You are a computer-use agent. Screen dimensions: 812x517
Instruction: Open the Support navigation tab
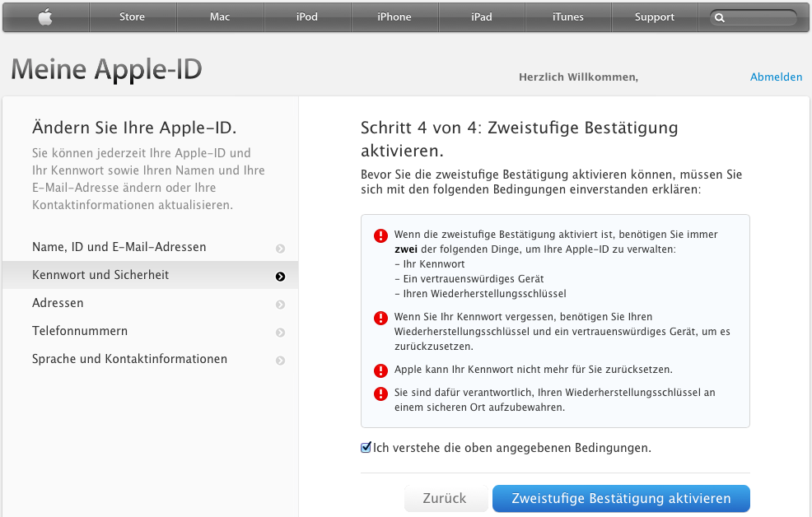pos(655,17)
